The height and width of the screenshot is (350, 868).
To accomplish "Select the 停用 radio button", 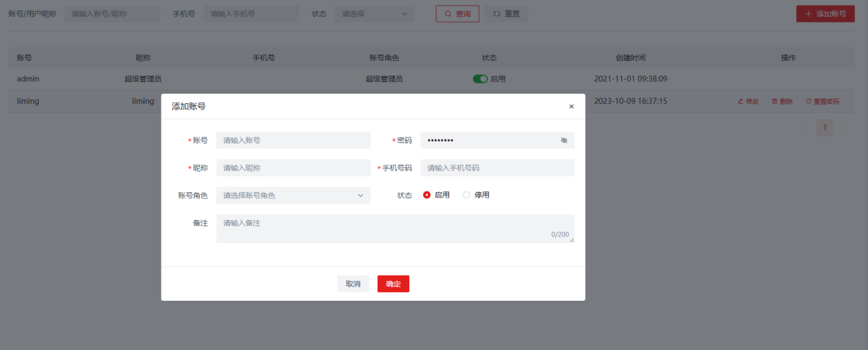I will tap(467, 195).
